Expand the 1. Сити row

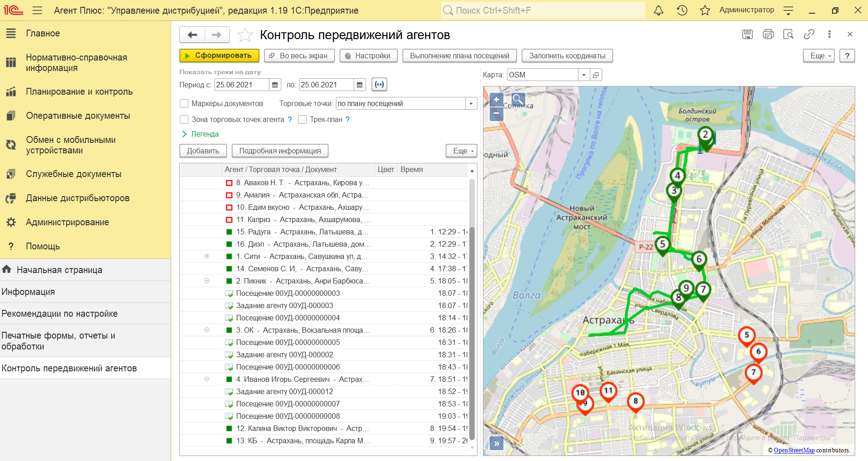coord(207,256)
